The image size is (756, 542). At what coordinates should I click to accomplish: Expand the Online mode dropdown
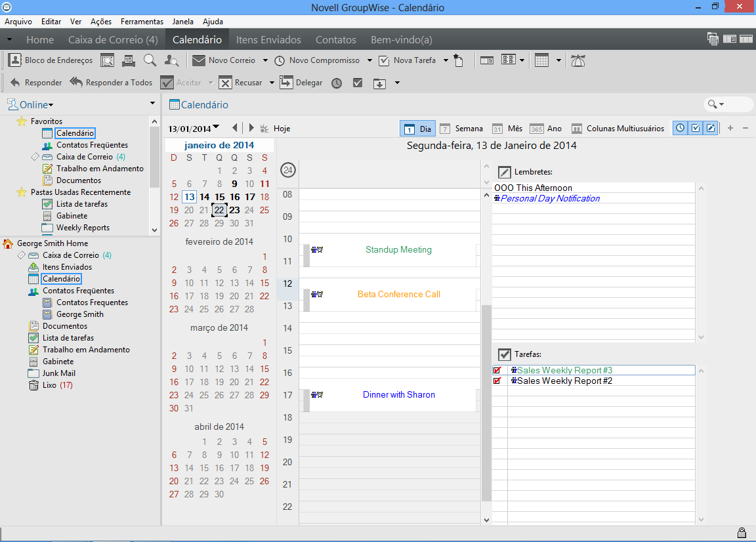click(51, 105)
